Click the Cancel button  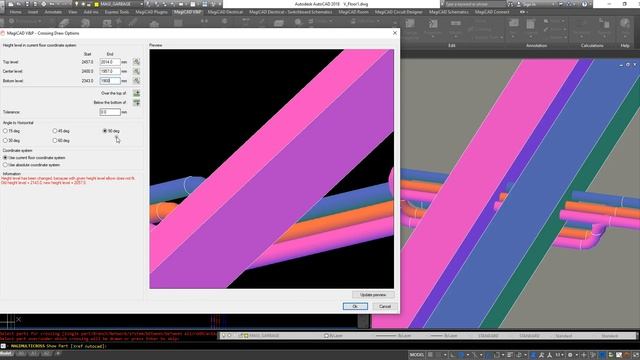(x=385, y=307)
